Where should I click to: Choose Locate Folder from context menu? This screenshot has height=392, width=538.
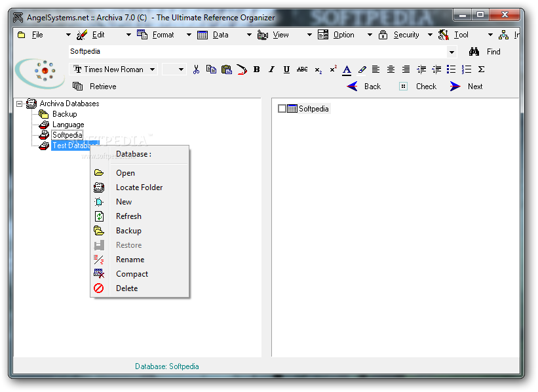click(140, 187)
